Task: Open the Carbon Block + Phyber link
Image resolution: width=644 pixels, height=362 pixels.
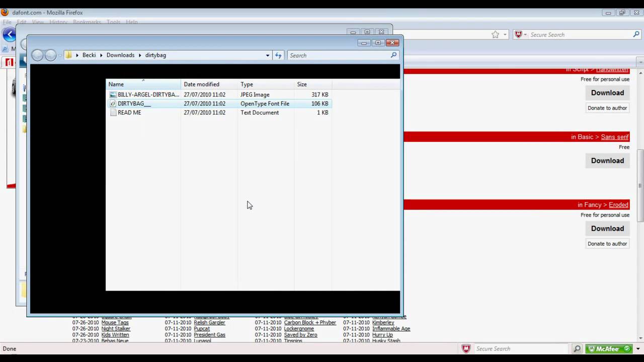Action: click(310, 323)
